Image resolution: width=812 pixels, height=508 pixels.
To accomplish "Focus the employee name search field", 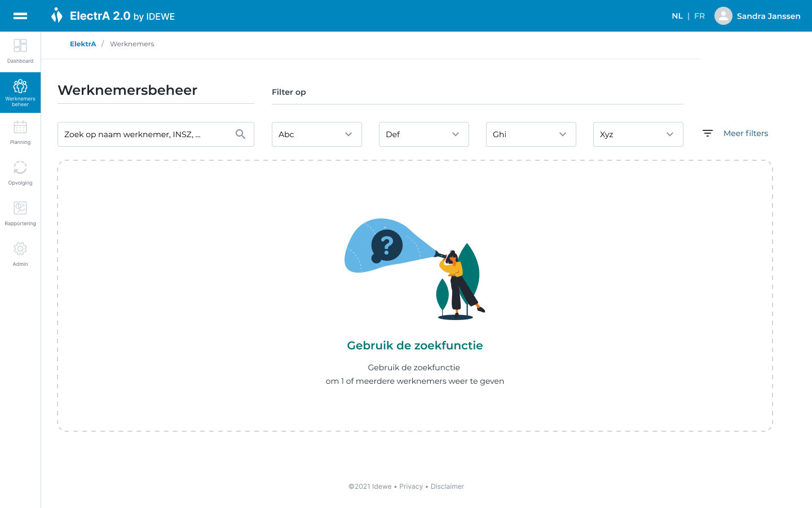I will click(145, 134).
